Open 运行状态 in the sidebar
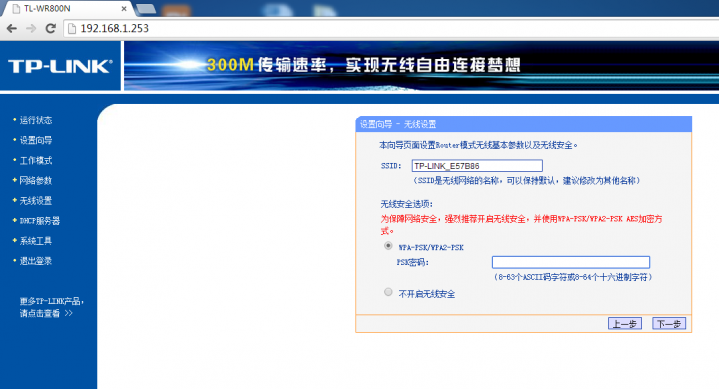 36,120
